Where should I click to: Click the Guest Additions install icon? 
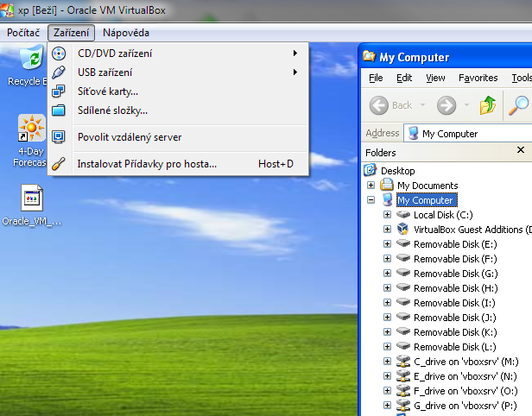point(59,164)
